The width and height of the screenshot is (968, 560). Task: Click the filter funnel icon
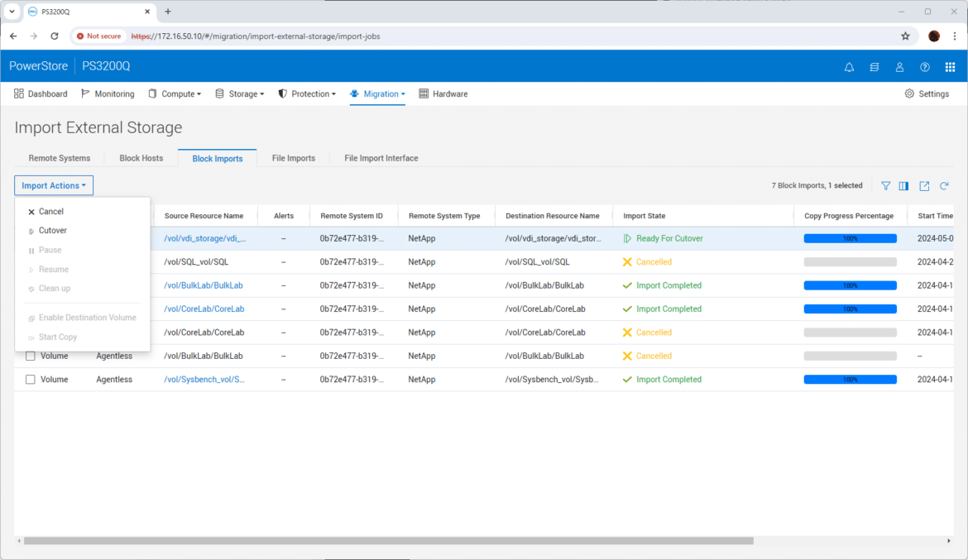(x=885, y=186)
